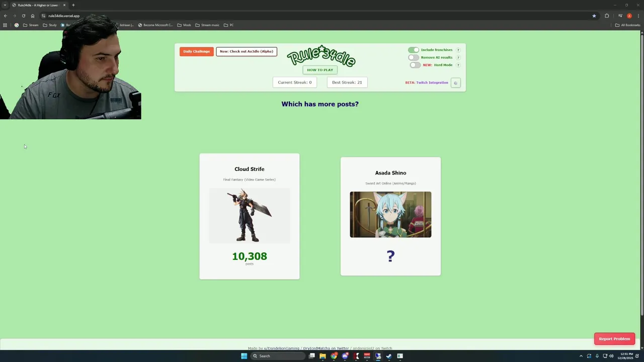The width and height of the screenshot is (644, 362).
Task: Open the Stream music bookmarks folder
Action: 207,25
